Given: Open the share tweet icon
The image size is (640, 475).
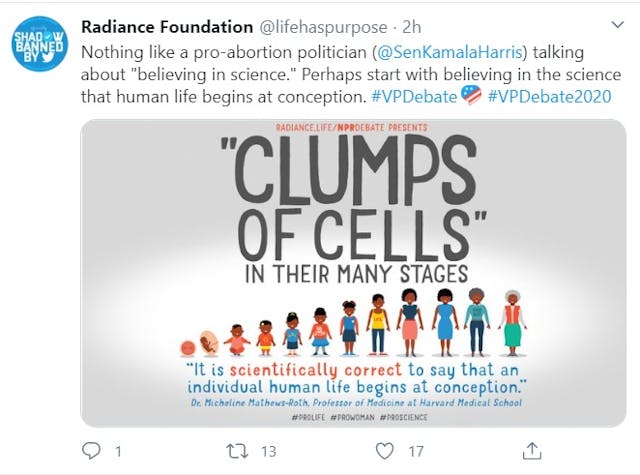Looking at the screenshot, I should coord(531,451).
